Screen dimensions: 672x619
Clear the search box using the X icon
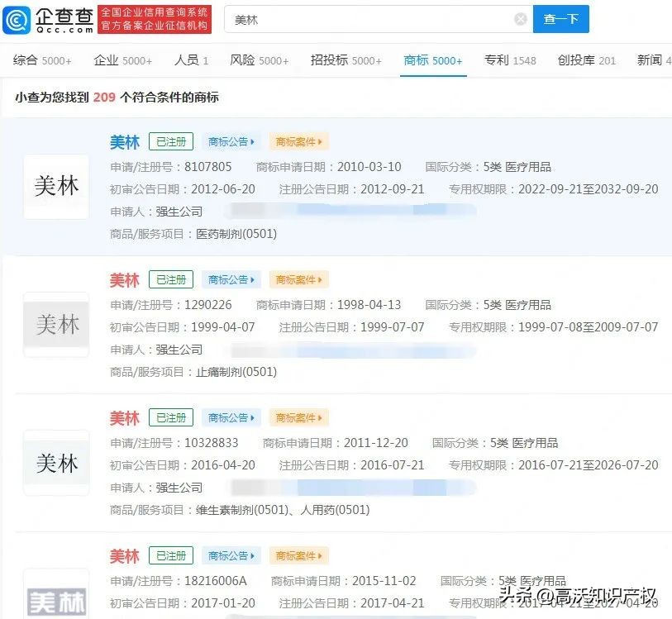pos(519,19)
